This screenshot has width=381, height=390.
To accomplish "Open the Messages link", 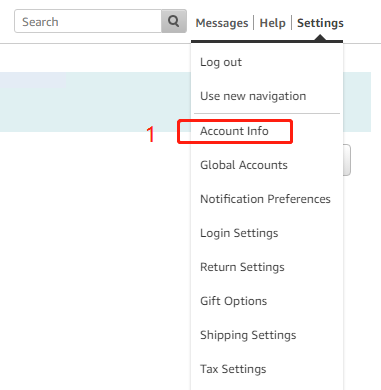I will click(x=222, y=23).
